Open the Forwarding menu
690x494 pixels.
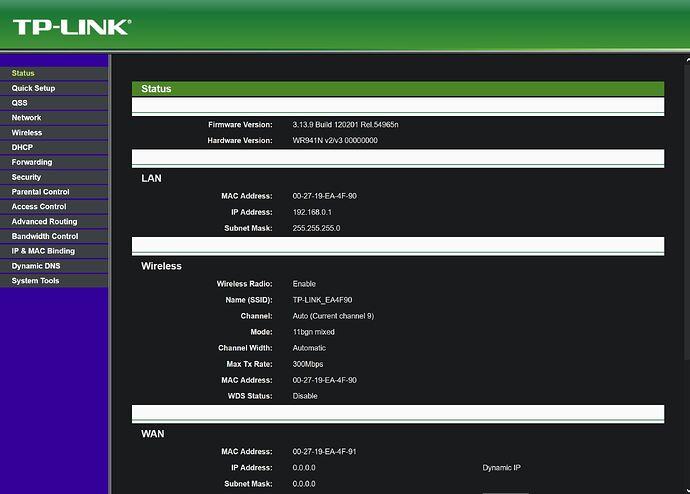54,162
